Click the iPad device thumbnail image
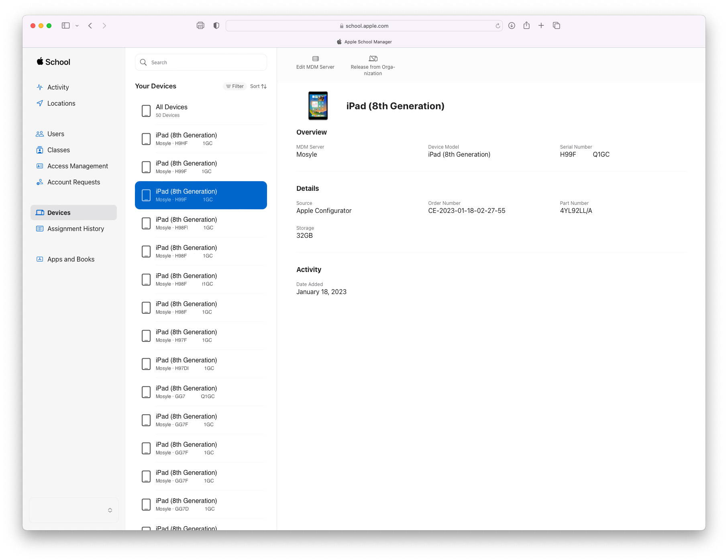This screenshot has width=728, height=560. [318, 106]
